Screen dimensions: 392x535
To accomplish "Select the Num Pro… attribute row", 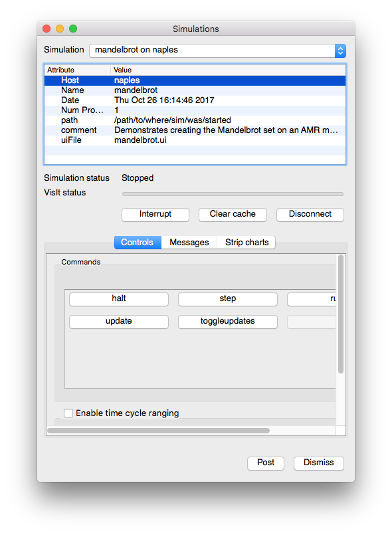I will (195, 110).
